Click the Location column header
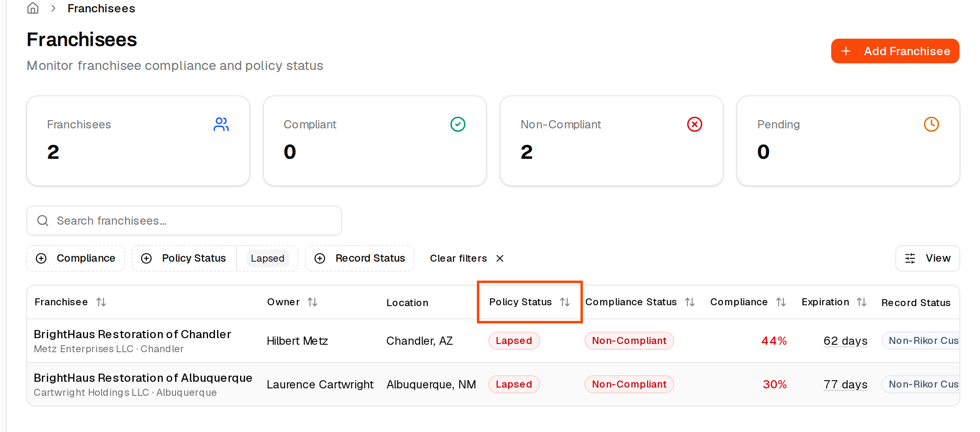The image size is (980, 432). pos(407,303)
